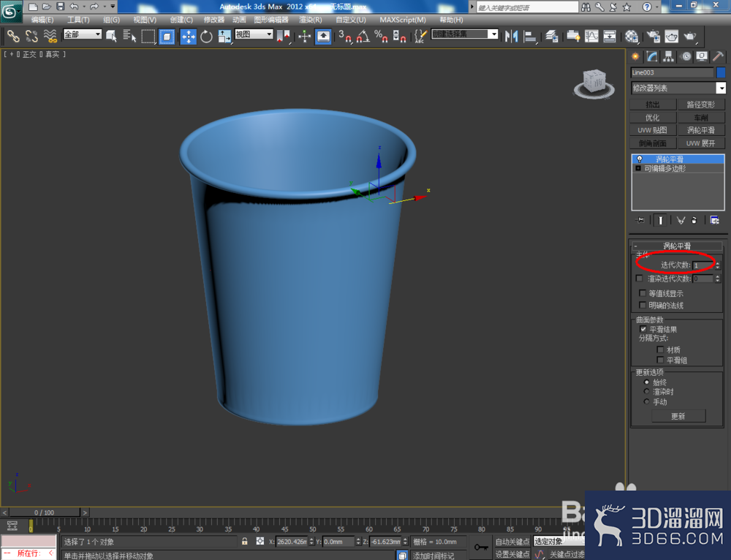The width and height of the screenshot is (731, 560).
Task: Enable the 等值线显示 checkbox
Action: point(643,293)
